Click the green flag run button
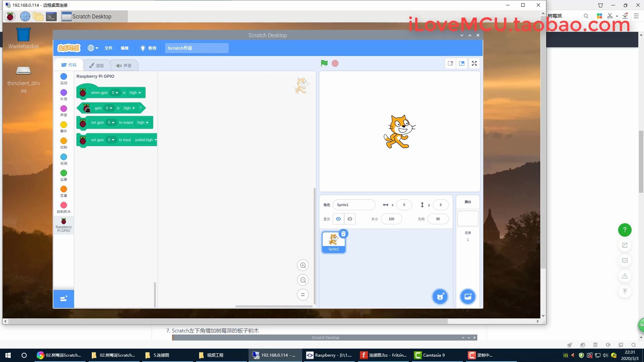Screen dimensions: 644x362 [x=324, y=63]
